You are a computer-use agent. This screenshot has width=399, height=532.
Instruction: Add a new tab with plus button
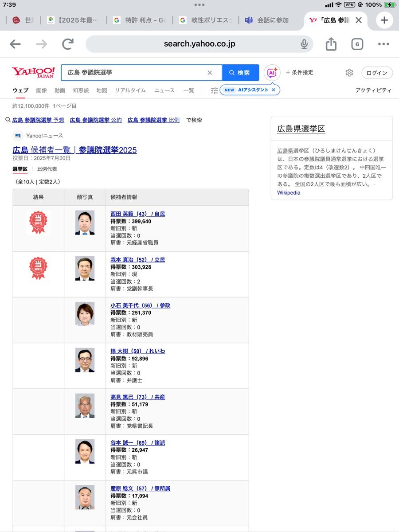coord(384,20)
